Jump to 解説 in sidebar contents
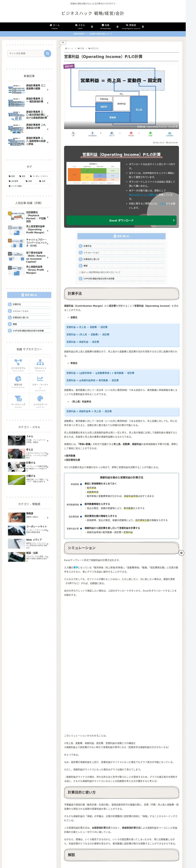The width and height of the screenshot is (196, 868). [x=15, y=324]
